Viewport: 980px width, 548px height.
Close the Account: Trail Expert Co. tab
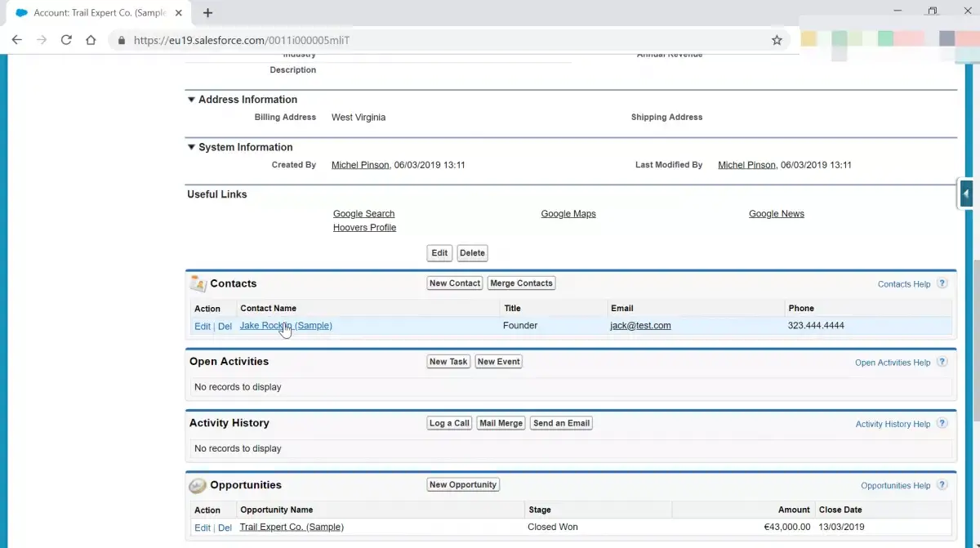coord(179,13)
